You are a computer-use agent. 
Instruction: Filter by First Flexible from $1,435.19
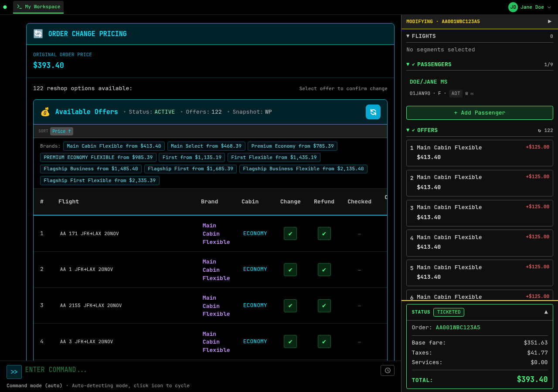[274, 158]
